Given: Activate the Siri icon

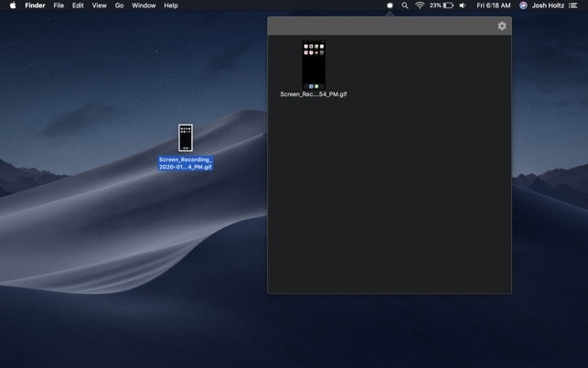Looking at the screenshot, I should [x=523, y=5].
